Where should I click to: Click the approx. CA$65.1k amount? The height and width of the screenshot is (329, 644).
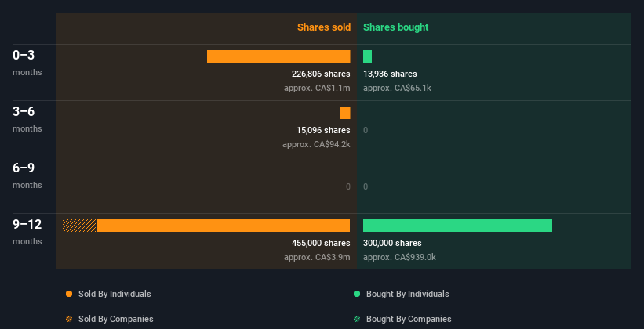tap(397, 88)
